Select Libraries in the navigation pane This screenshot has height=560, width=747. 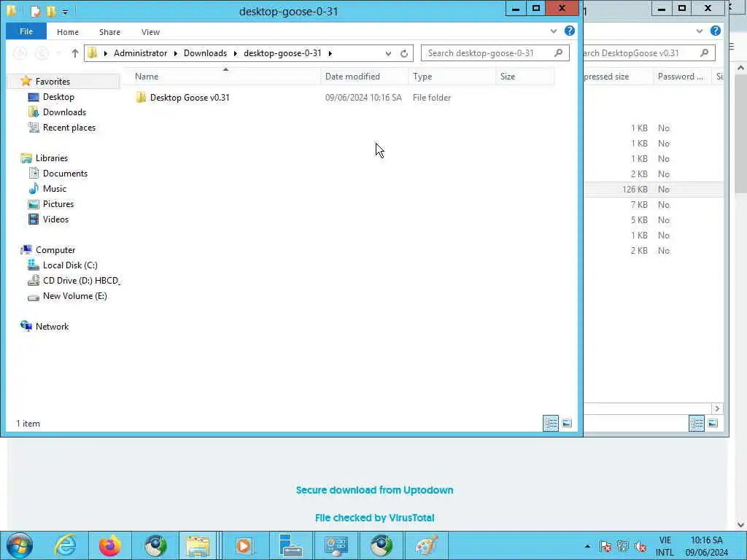tap(52, 158)
